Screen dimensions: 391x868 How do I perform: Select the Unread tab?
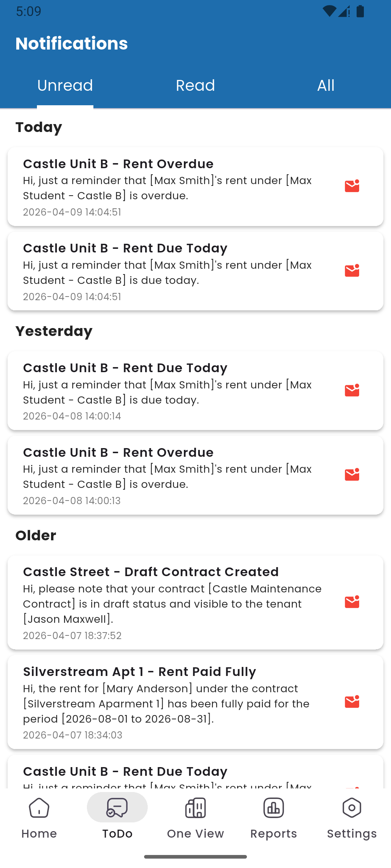(65, 86)
